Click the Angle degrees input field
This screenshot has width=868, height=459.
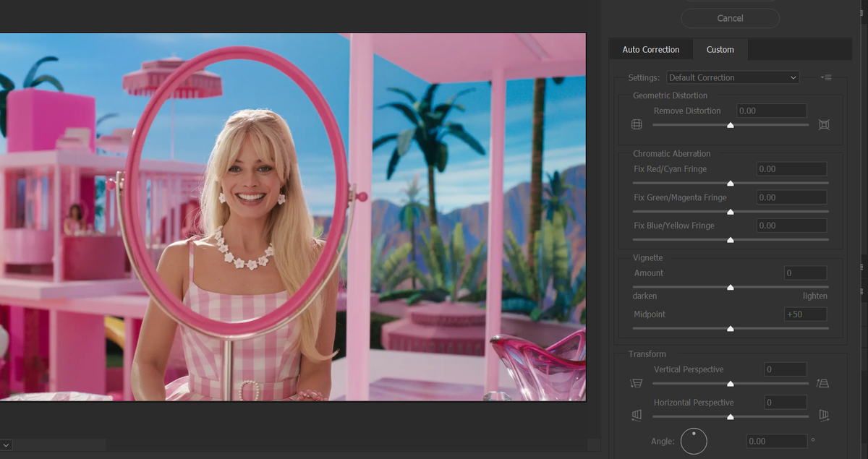point(776,441)
